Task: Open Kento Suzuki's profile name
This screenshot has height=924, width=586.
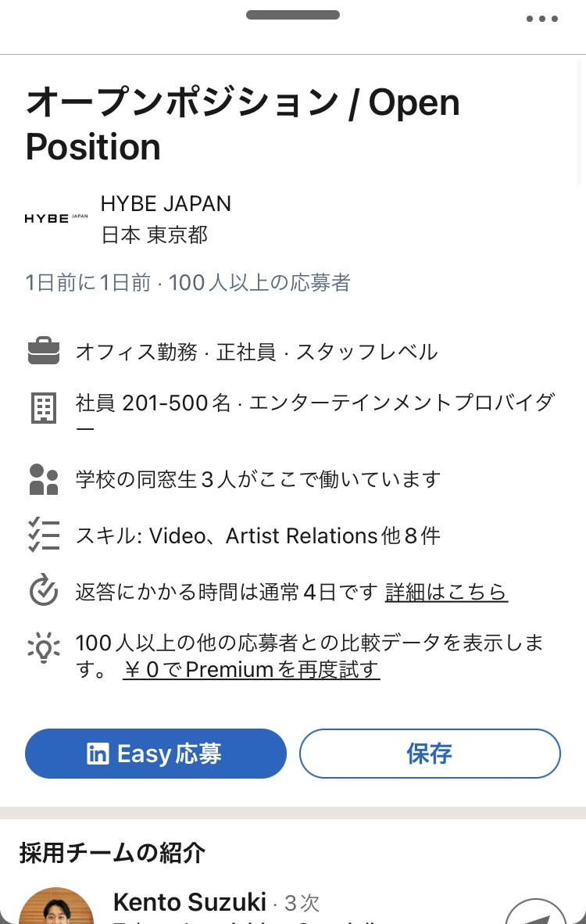Action: point(190,902)
